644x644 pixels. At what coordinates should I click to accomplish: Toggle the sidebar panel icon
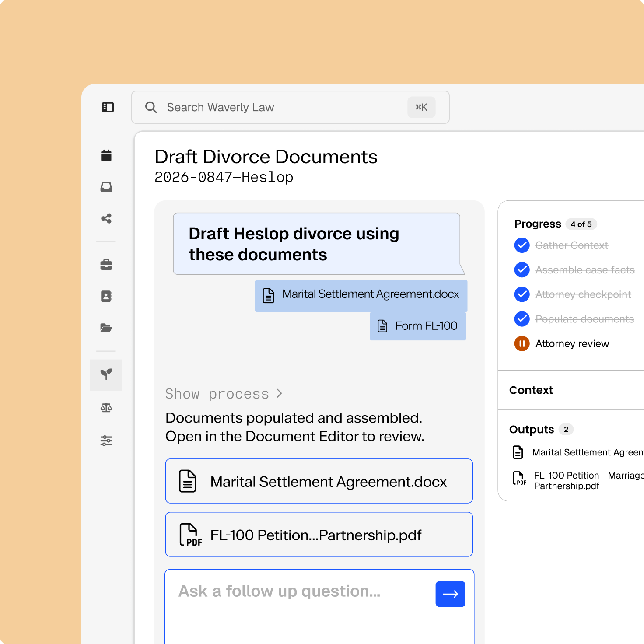pyautogui.click(x=108, y=107)
